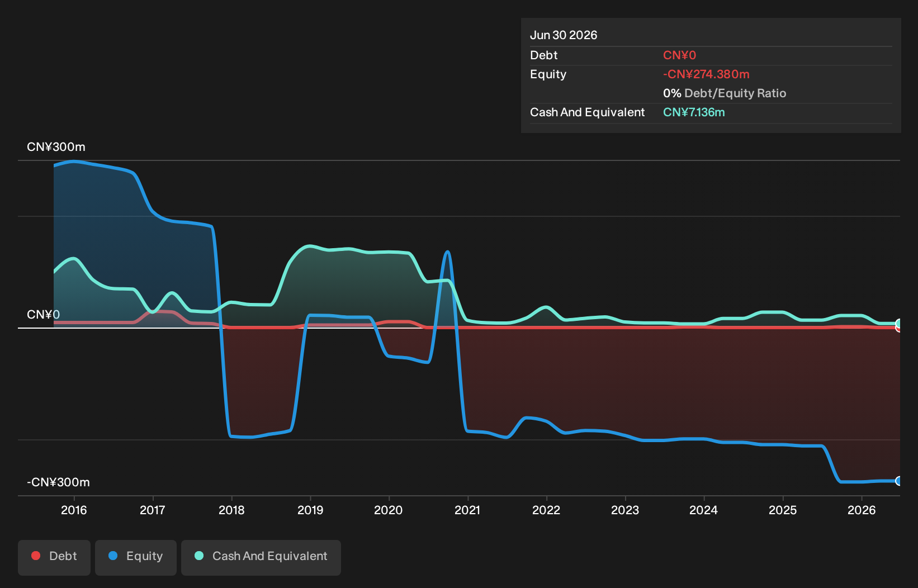Click the blue Equity legend dot
918x588 pixels.
point(113,556)
